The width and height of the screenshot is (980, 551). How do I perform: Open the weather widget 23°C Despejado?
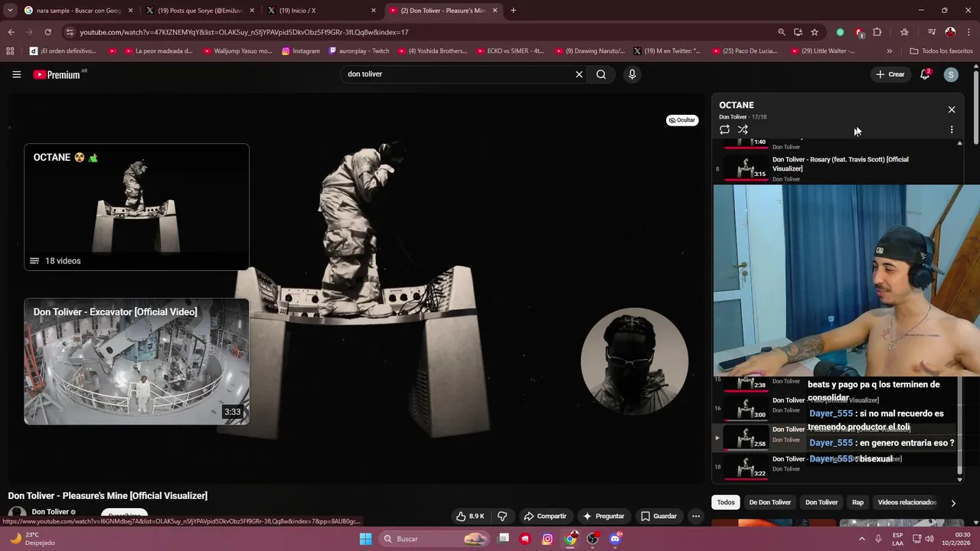pyautogui.click(x=31, y=539)
